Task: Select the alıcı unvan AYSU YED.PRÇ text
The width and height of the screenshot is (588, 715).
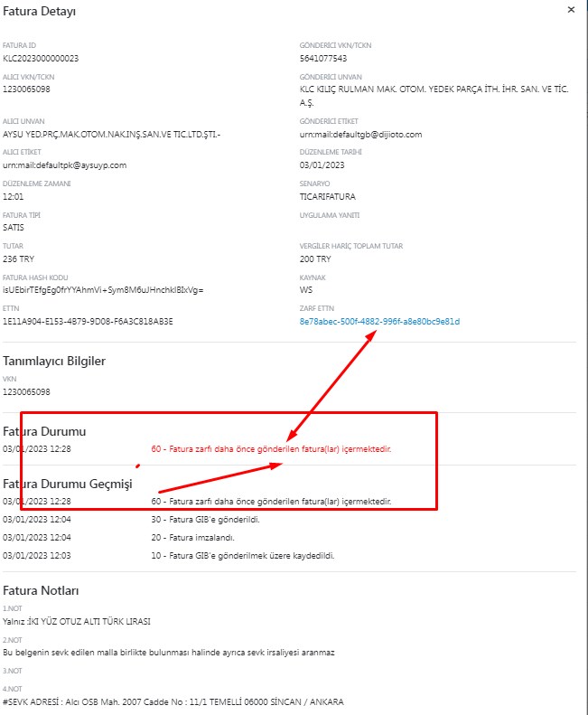Action: (x=111, y=134)
